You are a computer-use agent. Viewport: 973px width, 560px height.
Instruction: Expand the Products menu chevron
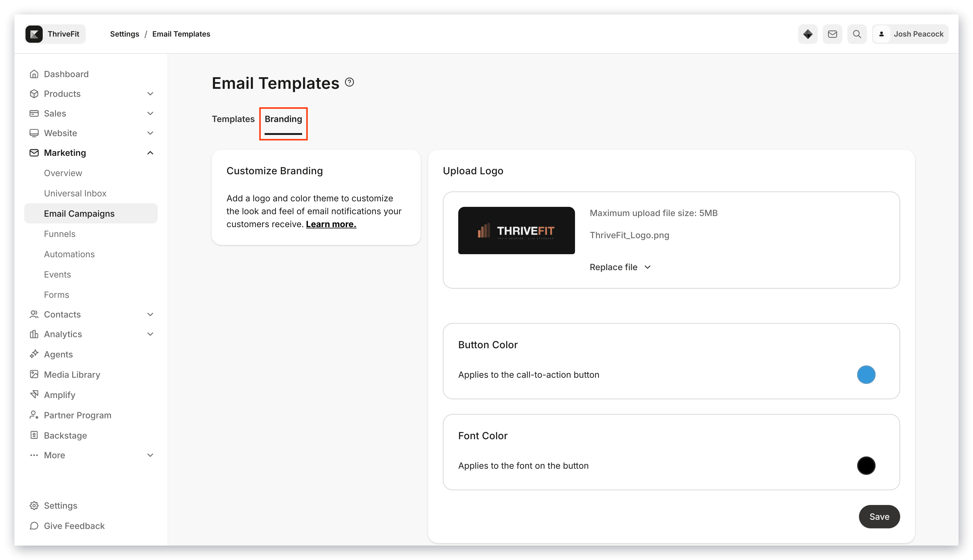point(150,93)
